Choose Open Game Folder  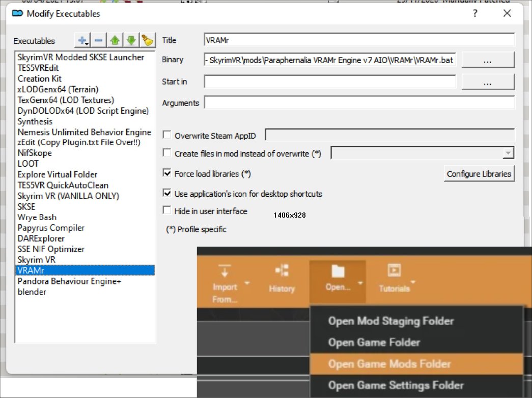click(x=416, y=342)
